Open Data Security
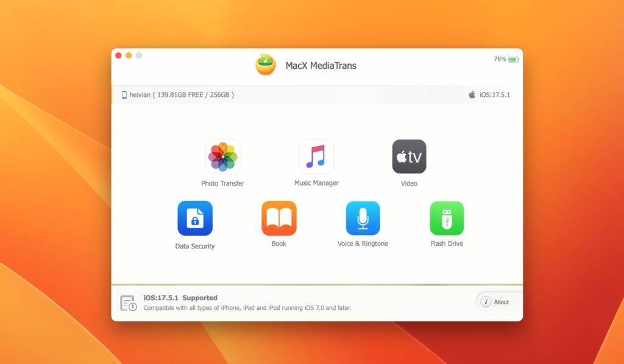Viewport: 624px width, 364px height. pyautogui.click(x=195, y=219)
